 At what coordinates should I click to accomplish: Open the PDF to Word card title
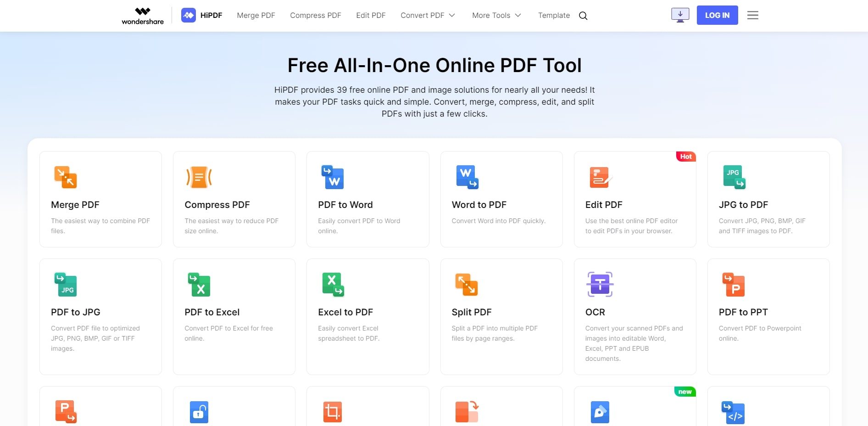tap(345, 205)
